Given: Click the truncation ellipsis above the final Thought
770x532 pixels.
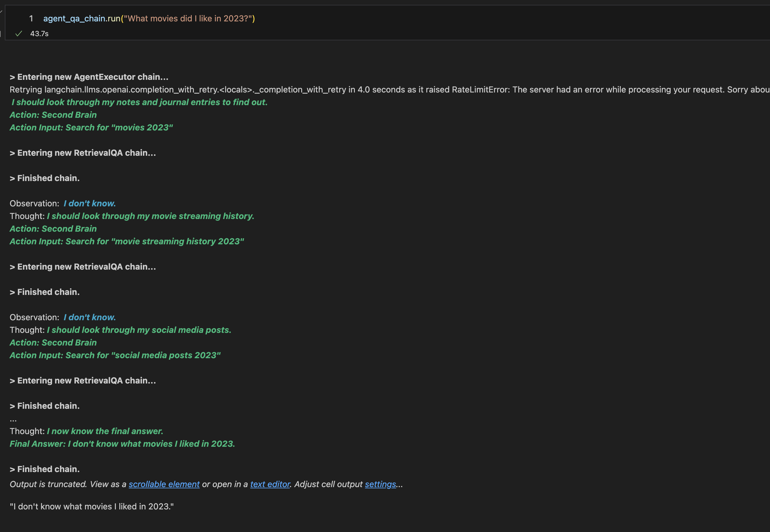Looking at the screenshot, I should coord(13,419).
